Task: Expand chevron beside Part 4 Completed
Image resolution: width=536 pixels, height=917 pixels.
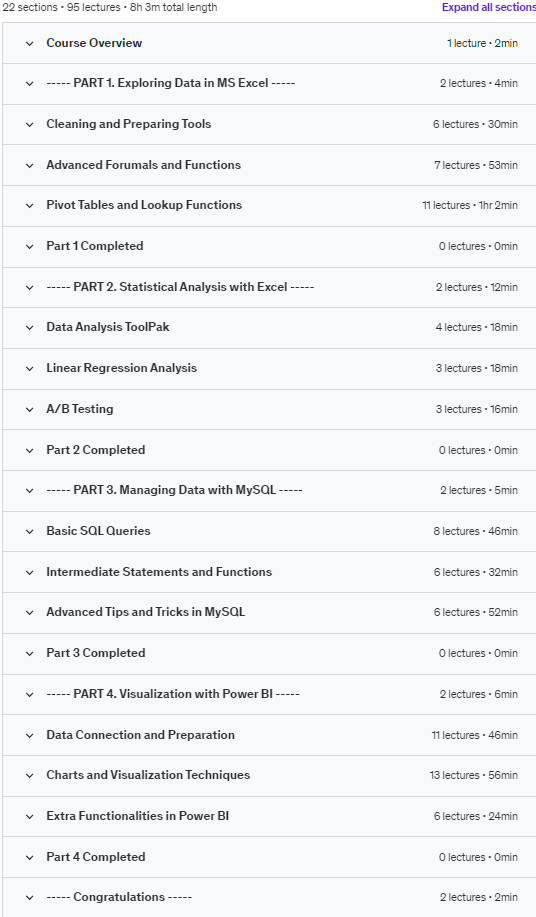Action: tap(30, 857)
